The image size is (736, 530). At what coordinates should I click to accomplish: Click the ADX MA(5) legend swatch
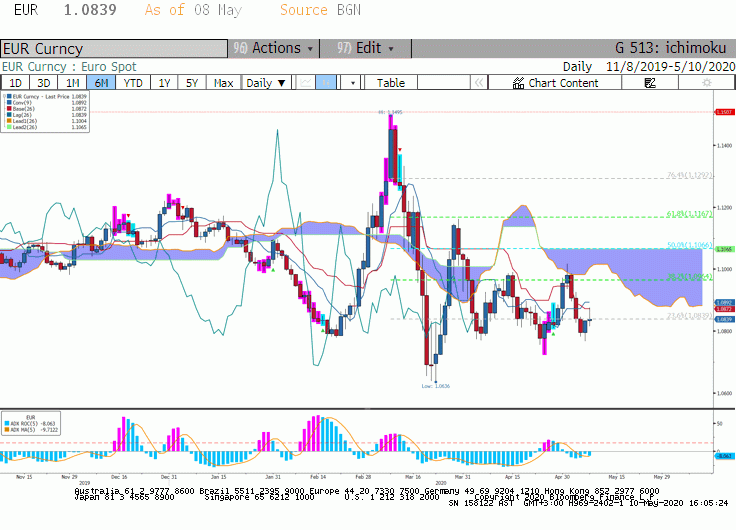pyautogui.click(x=7, y=430)
